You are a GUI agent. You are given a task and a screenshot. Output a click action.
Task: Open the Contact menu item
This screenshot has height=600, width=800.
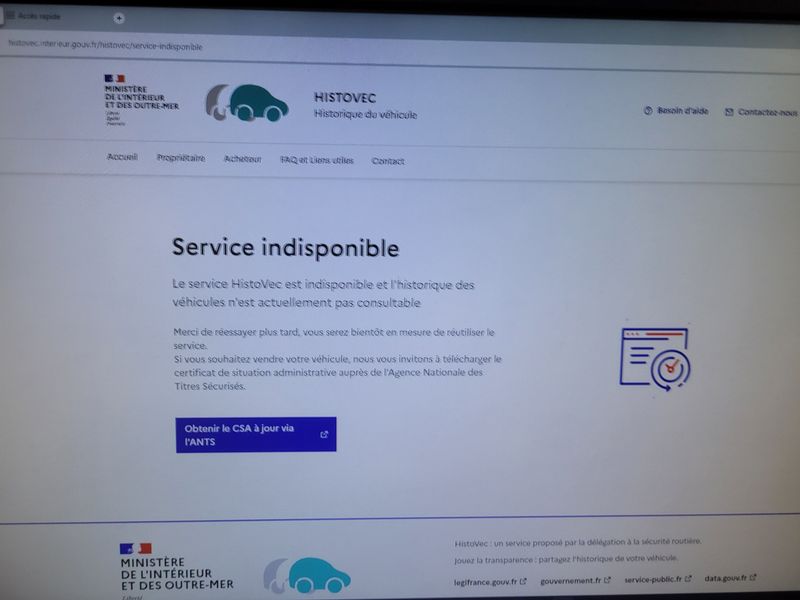pos(388,161)
